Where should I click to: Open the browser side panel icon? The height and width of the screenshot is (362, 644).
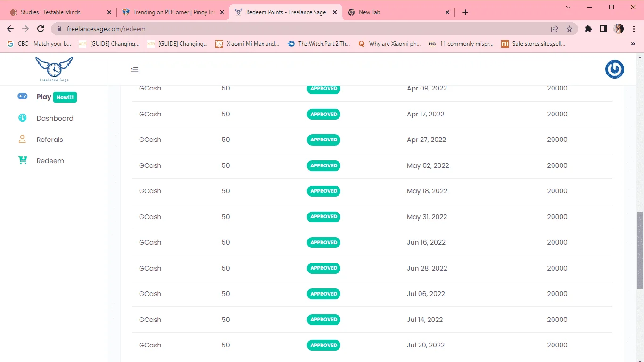click(x=603, y=29)
